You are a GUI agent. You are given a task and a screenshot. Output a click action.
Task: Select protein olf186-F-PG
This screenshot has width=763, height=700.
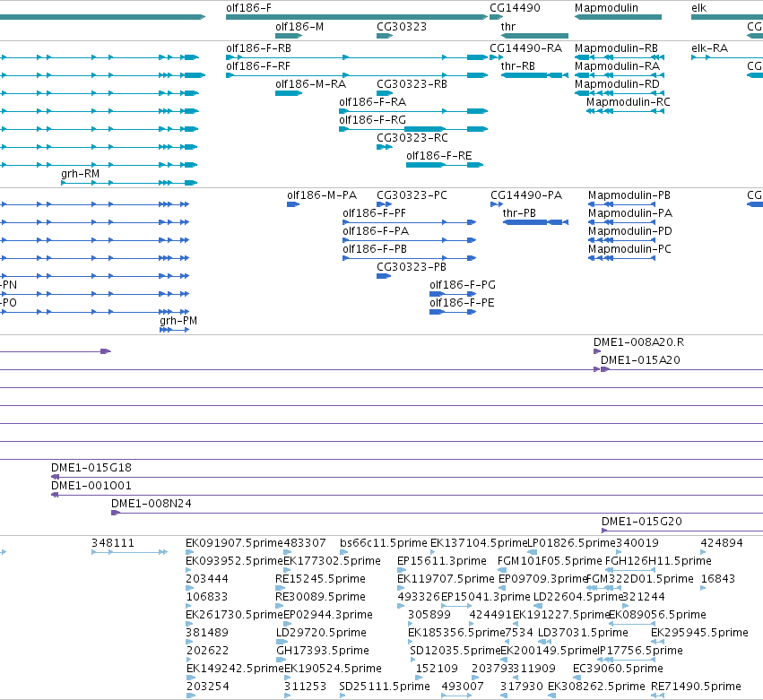(x=453, y=294)
